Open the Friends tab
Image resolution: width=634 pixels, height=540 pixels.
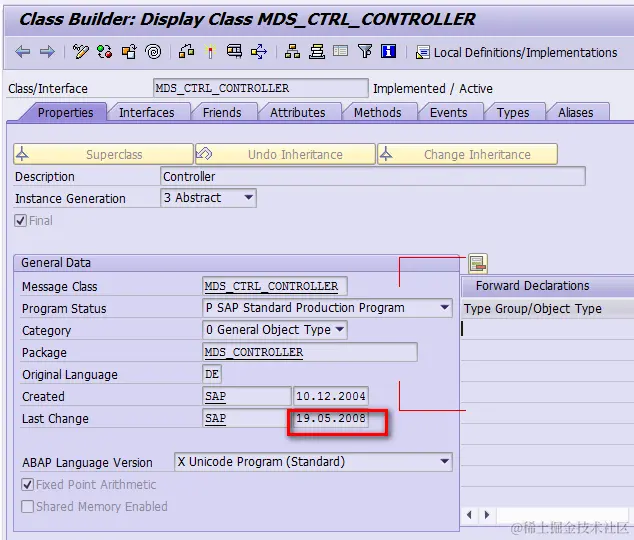pos(222,112)
